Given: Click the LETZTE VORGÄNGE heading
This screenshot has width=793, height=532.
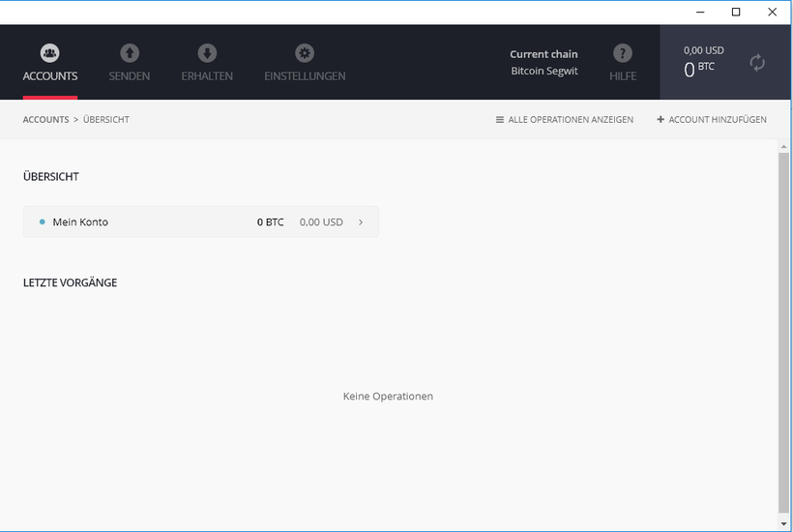Looking at the screenshot, I should pyautogui.click(x=70, y=282).
